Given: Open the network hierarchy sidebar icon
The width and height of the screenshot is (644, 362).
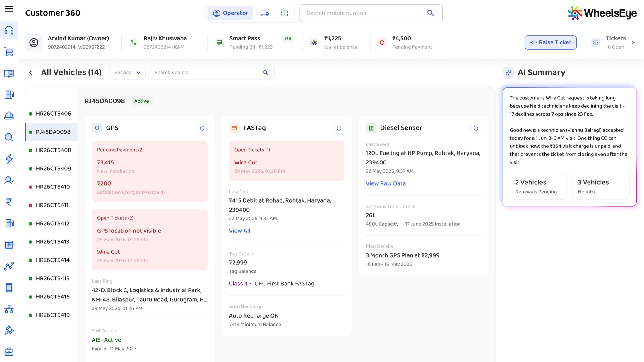Looking at the screenshot, I should click(9, 309).
